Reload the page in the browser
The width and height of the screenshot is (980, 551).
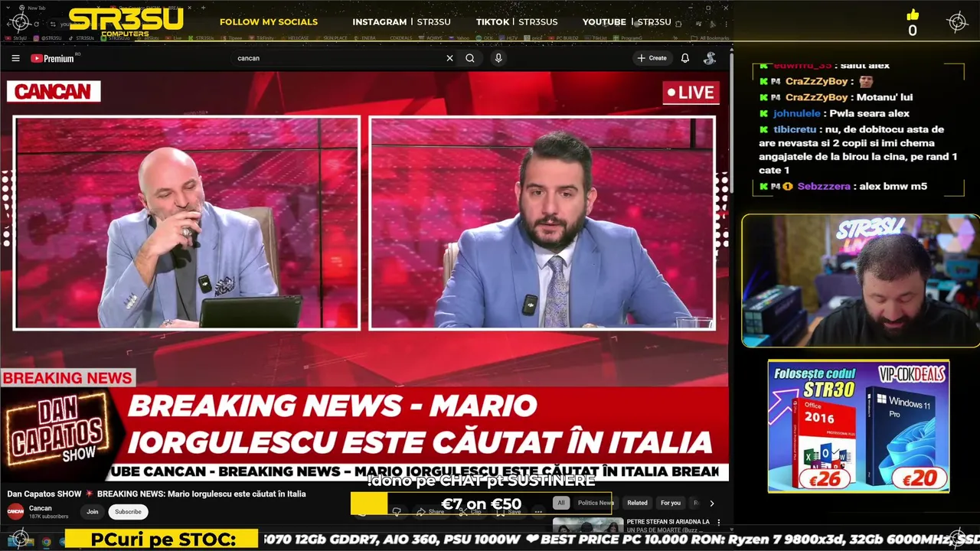(36, 24)
